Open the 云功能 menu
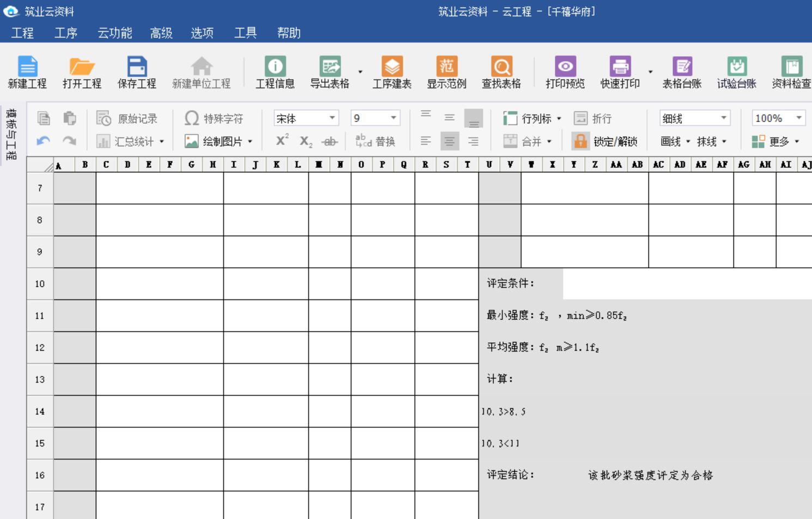The height and width of the screenshot is (519, 812). tap(114, 33)
